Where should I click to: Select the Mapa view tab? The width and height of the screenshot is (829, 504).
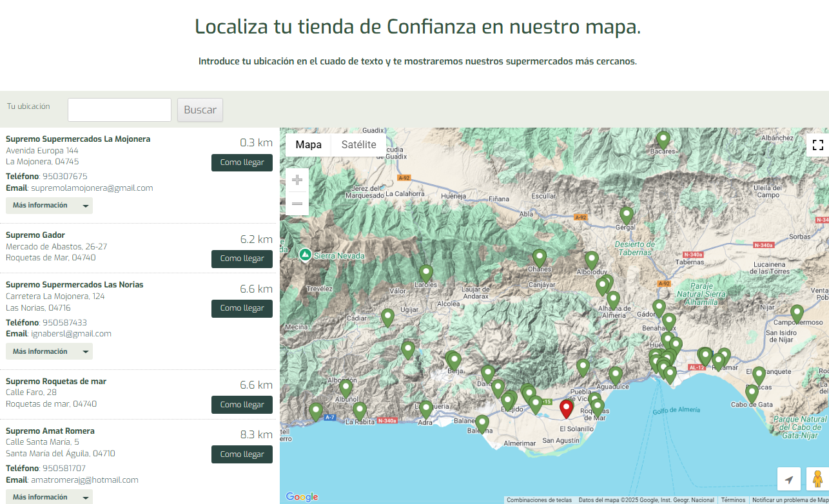pyautogui.click(x=308, y=145)
